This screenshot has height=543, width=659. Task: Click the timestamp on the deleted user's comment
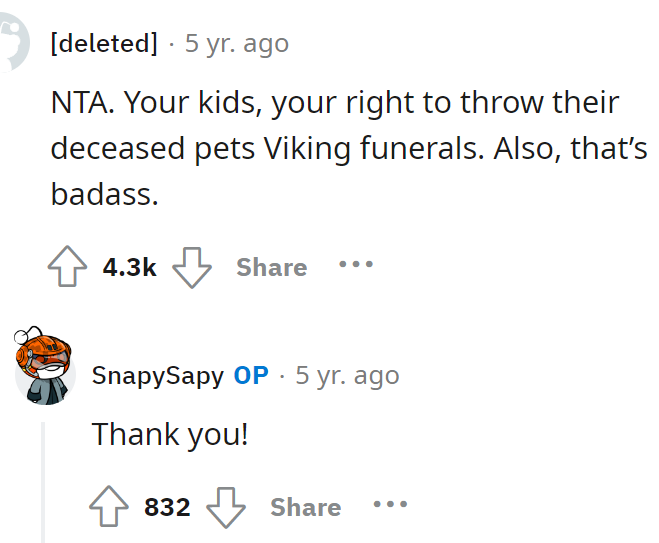(237, 43)
